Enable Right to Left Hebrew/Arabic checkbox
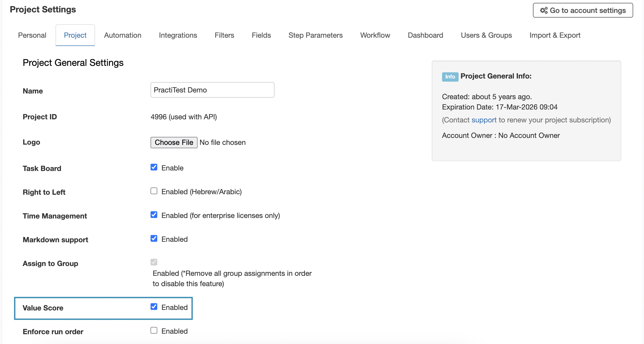644x344 pixels. click(154, 191)
